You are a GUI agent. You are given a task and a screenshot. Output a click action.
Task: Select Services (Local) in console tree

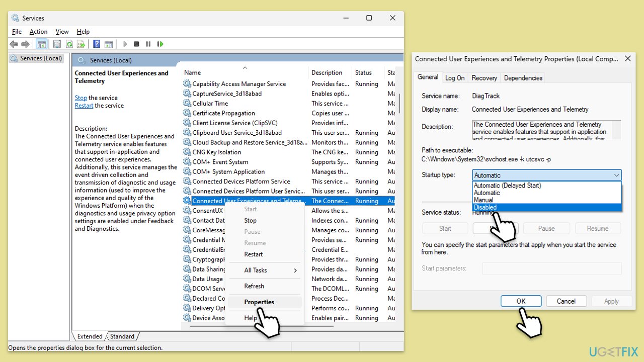coord(36,58)
